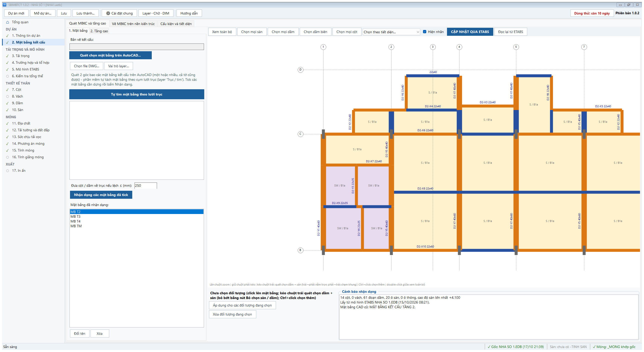Open the Quét MBKC và tầng cao tab
644x352 pixels.
pyautogui.click(x=87, y=23)
